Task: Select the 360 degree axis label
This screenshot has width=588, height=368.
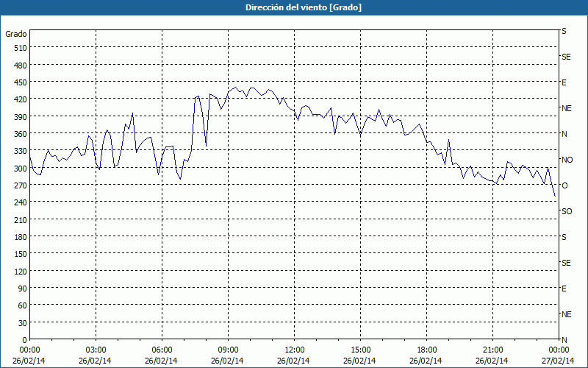Action: pyautogui.click(x=21, y=134)
